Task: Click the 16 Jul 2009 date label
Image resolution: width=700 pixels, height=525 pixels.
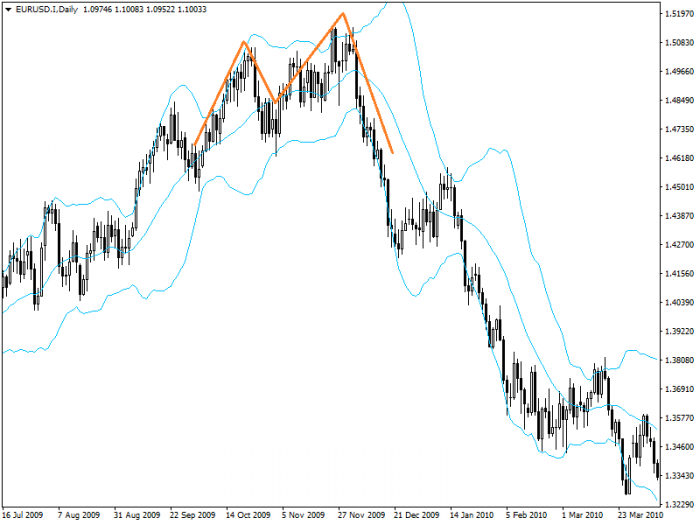Action: point(23,515)
